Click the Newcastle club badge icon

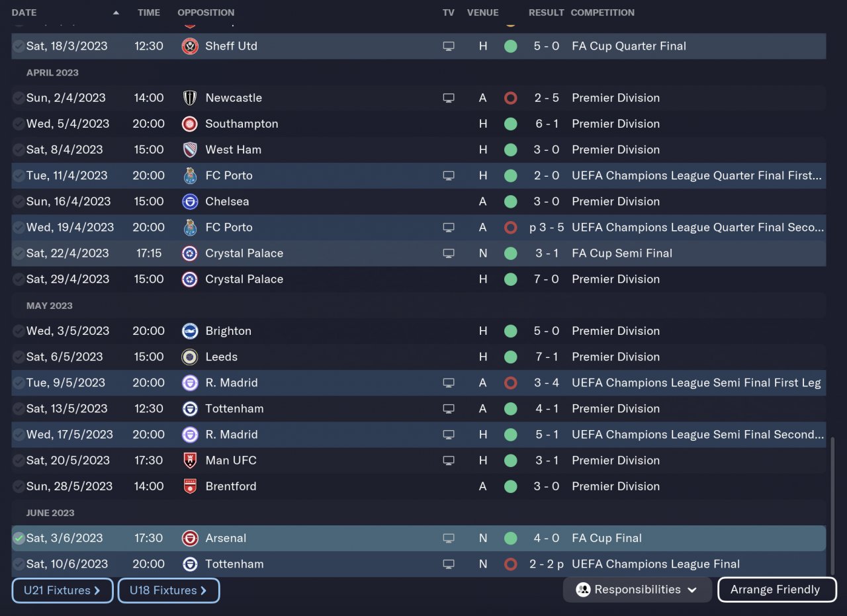(x=190, y=98)
